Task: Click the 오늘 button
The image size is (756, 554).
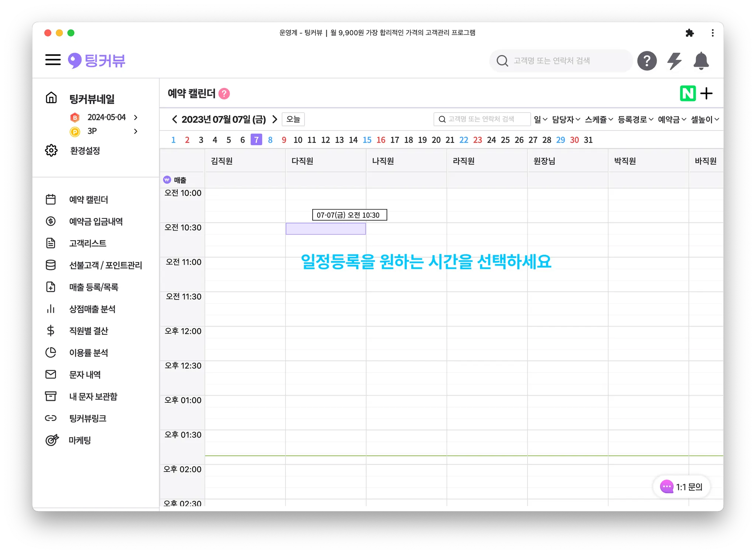Action: tap(293, 120)
